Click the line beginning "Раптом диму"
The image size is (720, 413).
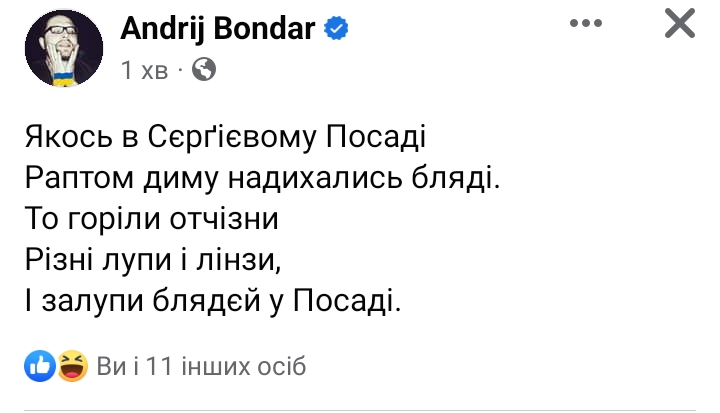click(260, 178)
